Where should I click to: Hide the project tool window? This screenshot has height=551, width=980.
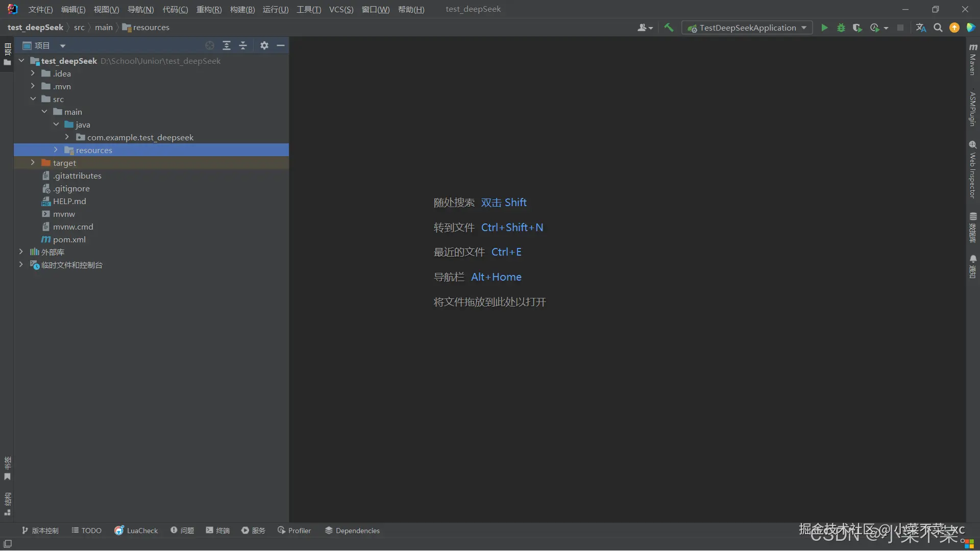click(281, 45)
